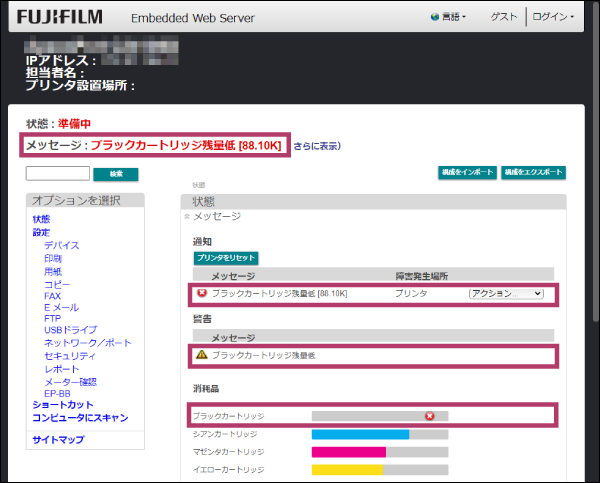The height and width of the screenshot is (483, 600).
Task: Click the globe icon next to 言語
Action: pyautogui.click(x=435, y=17)
